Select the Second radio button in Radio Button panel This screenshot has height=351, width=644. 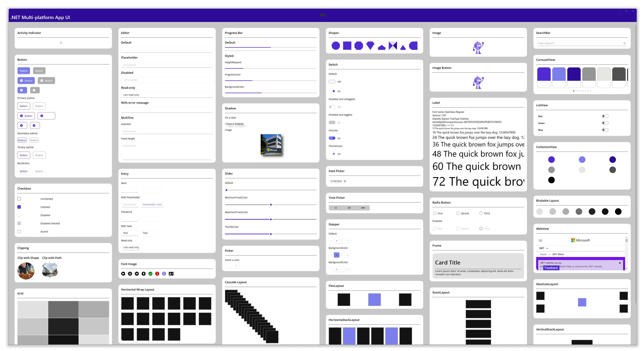[x=457, y=213]
